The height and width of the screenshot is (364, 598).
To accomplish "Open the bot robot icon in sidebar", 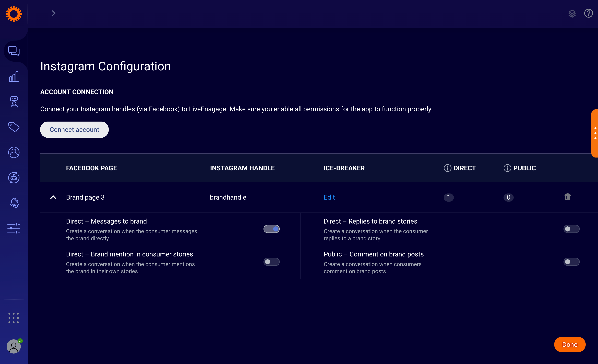I will pyautogui.click(x=14, y=178).
